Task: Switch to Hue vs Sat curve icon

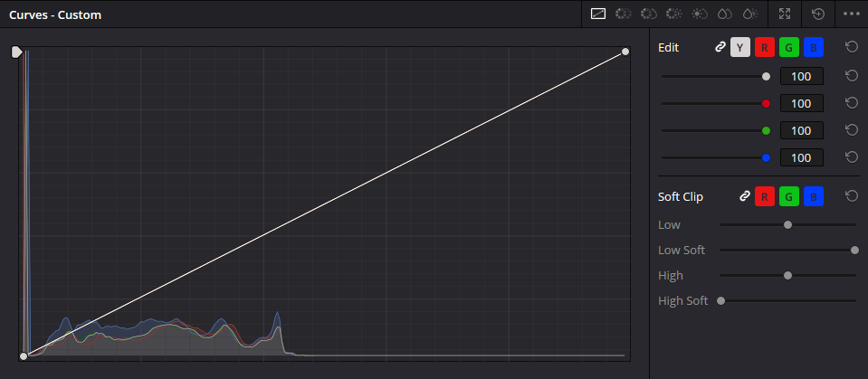Action: tap(648, 14)
